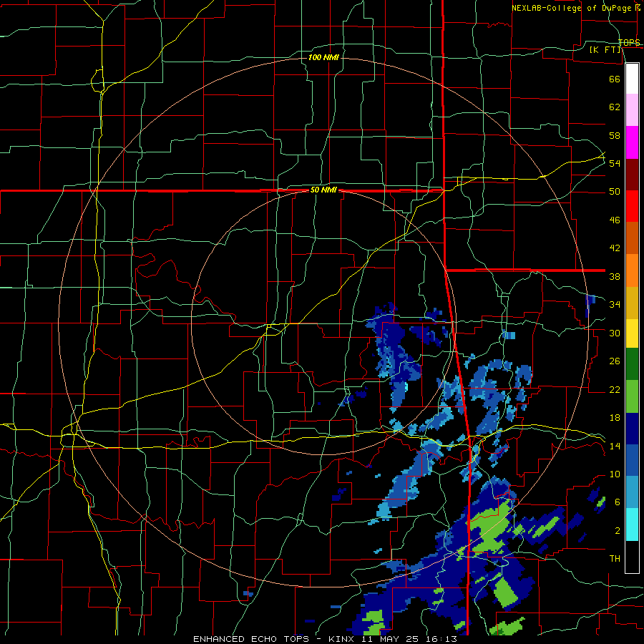Click the TOPS legend title

[x=629, y=42]
